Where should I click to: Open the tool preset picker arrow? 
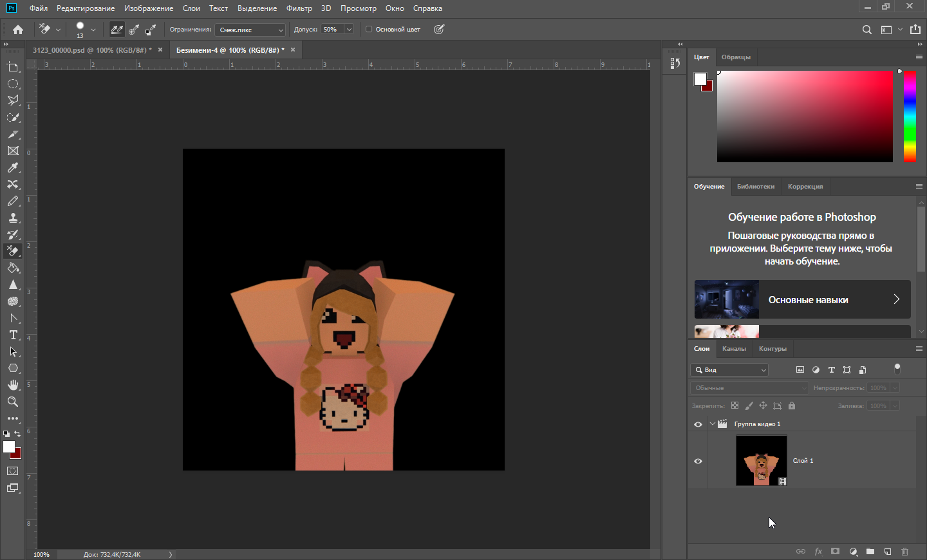coord(58,30)
